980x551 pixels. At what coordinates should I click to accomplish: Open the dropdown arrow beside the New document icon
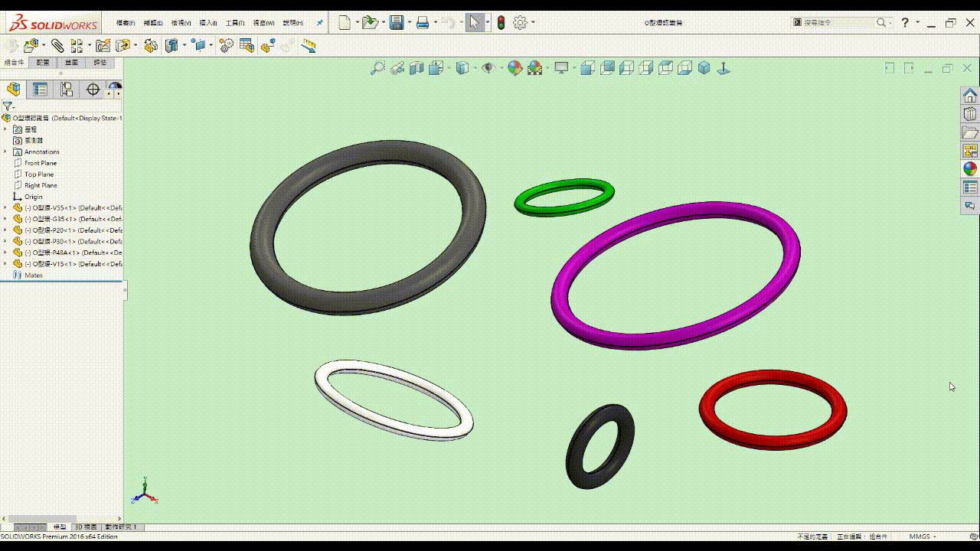pos(356,23)
